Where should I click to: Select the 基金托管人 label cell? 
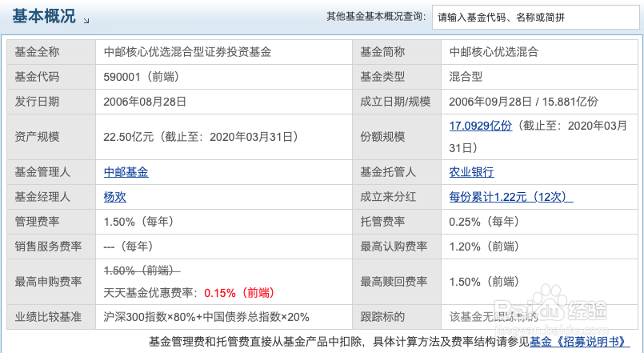point(397,172)
